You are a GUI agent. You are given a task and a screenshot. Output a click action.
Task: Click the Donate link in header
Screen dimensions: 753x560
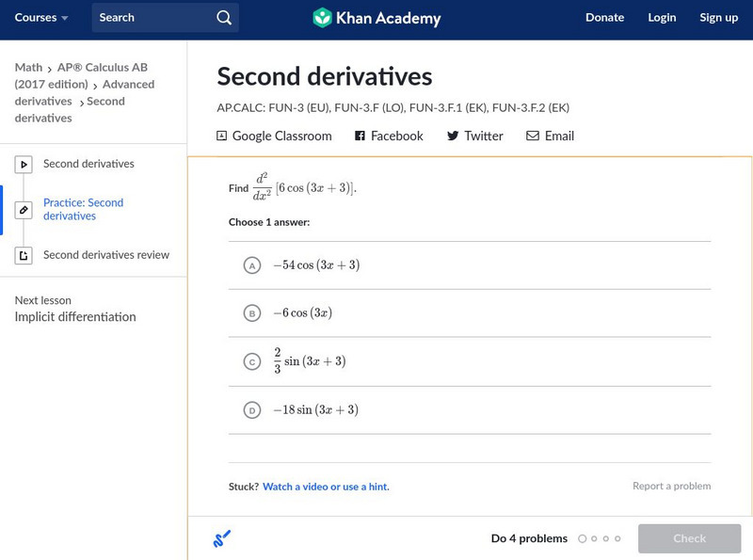coord(604,18)
